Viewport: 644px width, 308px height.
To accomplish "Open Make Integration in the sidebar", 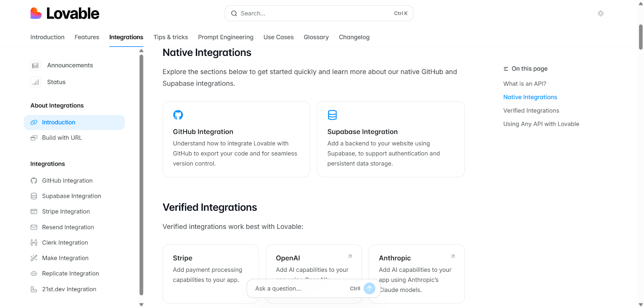I will (65, 258).
